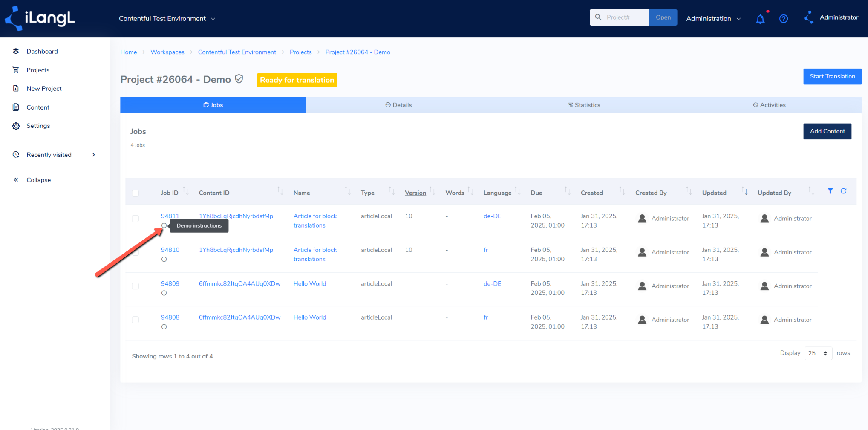This screenshot has height=430, width=868.
Task: Click the info icon under job 94808
Action: [164, 327]
